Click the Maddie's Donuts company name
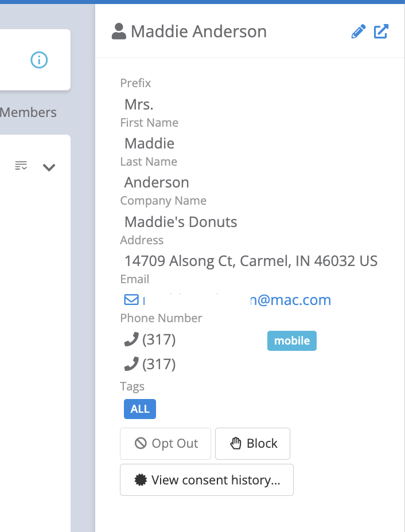Viewport: 405px width, 532px height. [181, 222]
